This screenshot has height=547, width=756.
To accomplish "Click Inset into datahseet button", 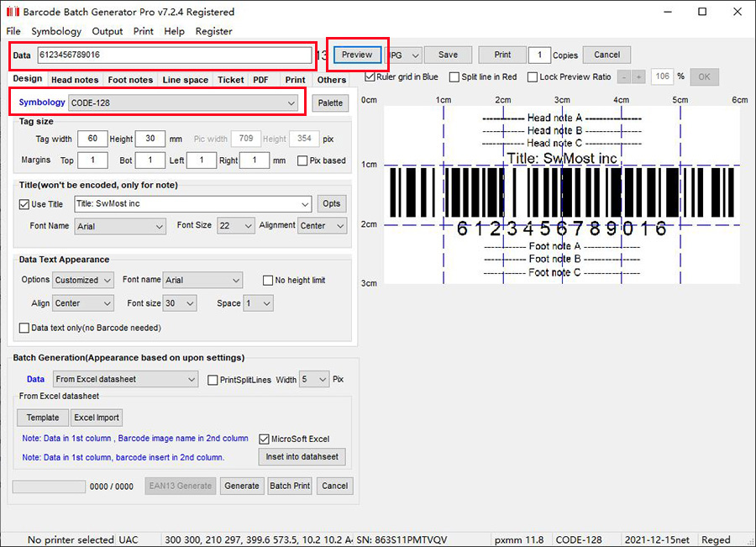I will (302, 457).
